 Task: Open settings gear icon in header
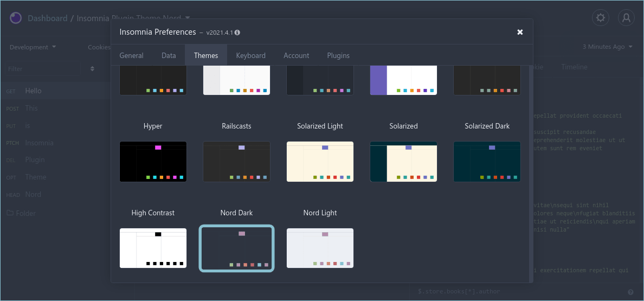click(601, 18)
